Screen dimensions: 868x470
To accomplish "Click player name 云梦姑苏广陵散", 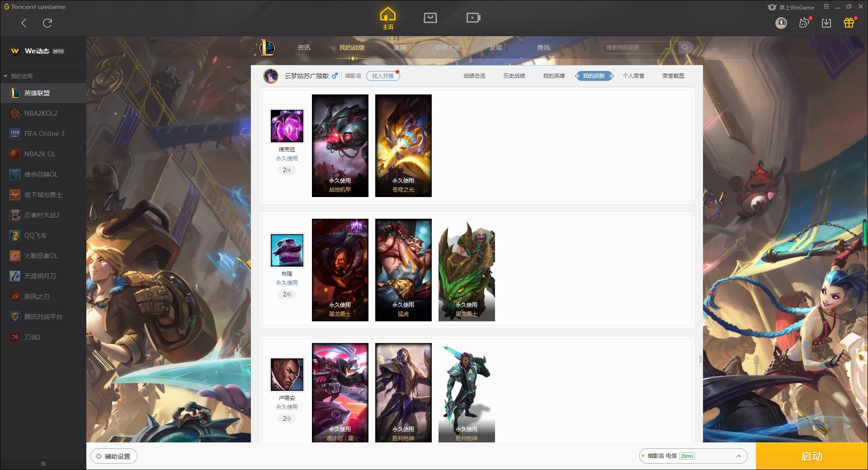I will 307,76.
